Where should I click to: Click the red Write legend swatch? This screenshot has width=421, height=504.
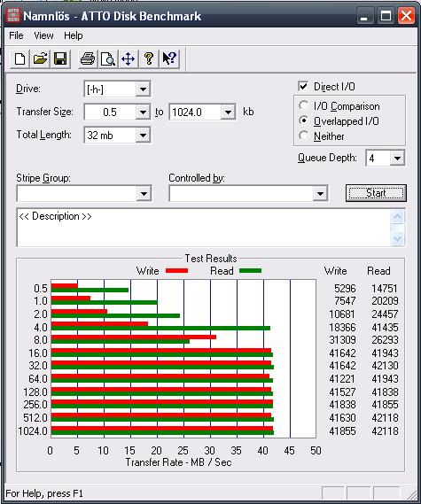click(x=177, y=271)
